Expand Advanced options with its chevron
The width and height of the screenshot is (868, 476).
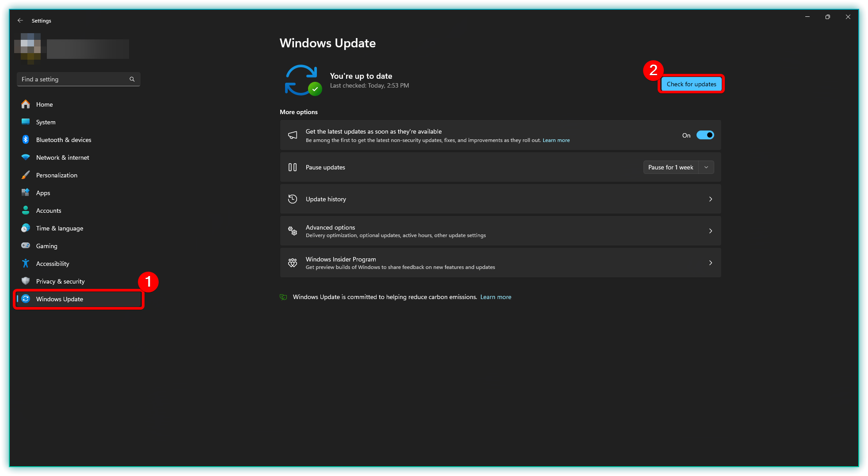(x=711, y=231)
